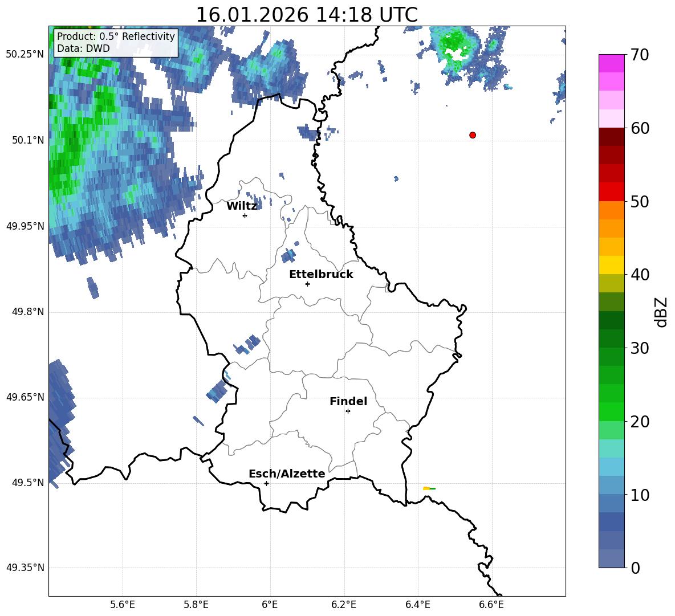This screenshot has width=675, height=616.
Task: Click the Ettelbruck station cross marker
Action: tap(307, 284)
